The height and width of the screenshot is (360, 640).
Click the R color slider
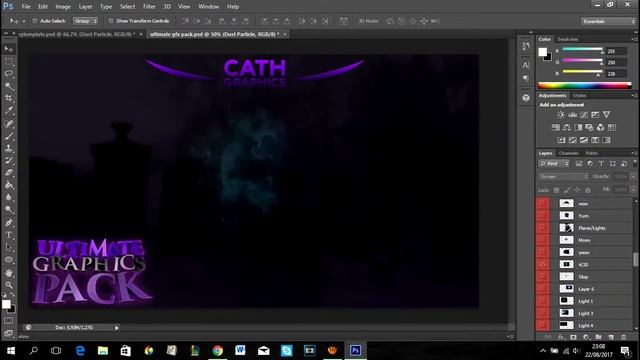(583, 50)
